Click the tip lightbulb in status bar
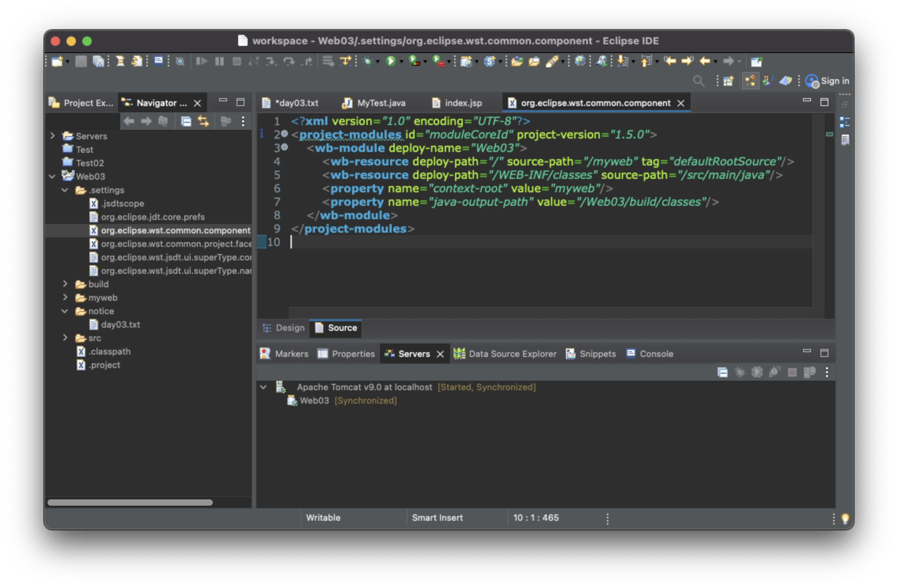Image resolution: width=898 pixels, height=588 pixels. coord(845,518)
